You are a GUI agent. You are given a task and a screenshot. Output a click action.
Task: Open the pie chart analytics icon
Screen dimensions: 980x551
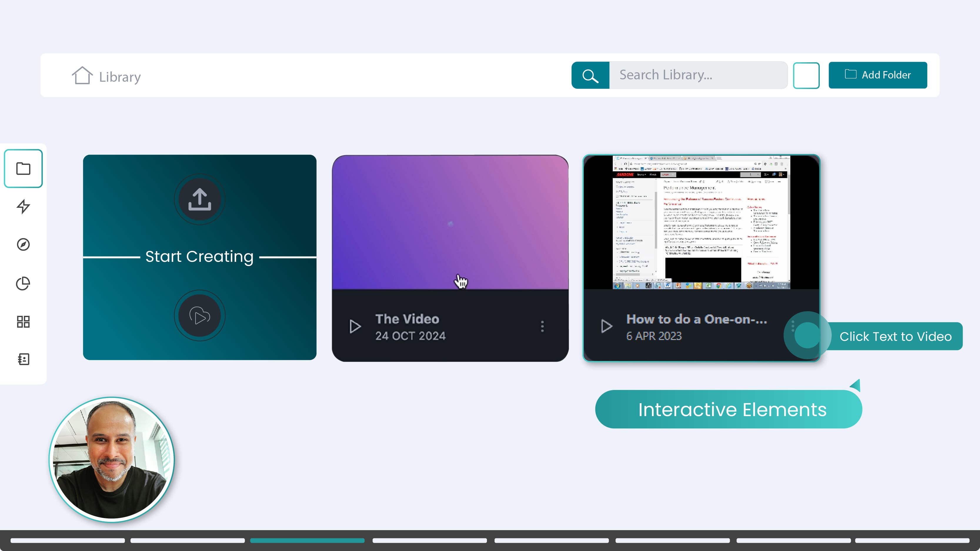pos(23,283)
